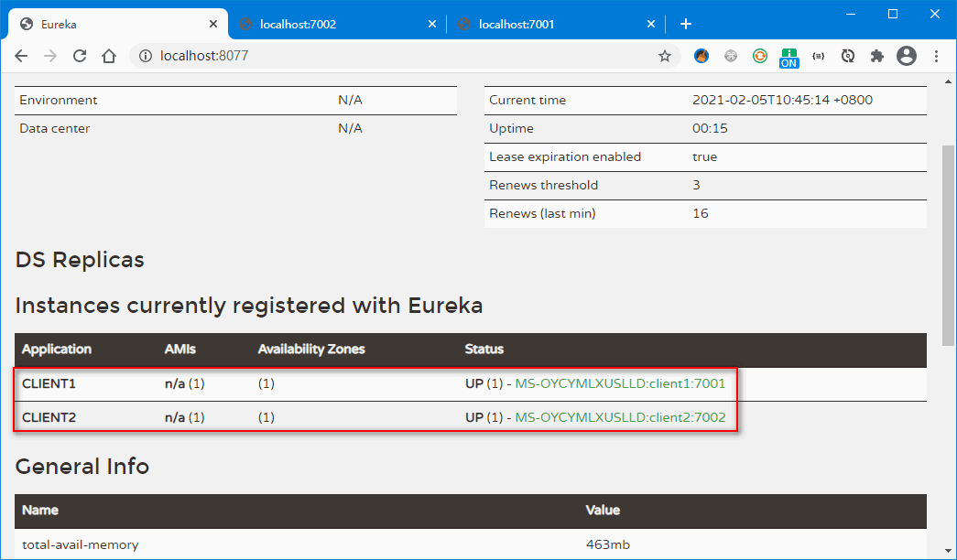957x560 pixels.
Task: Open the curly-braces JSON extension
Action: point(819,56)
